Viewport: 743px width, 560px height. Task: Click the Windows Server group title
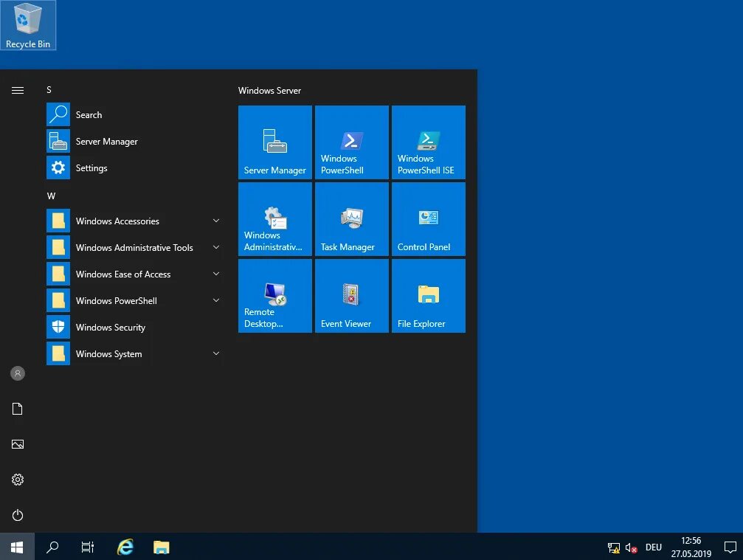[269, 91]
